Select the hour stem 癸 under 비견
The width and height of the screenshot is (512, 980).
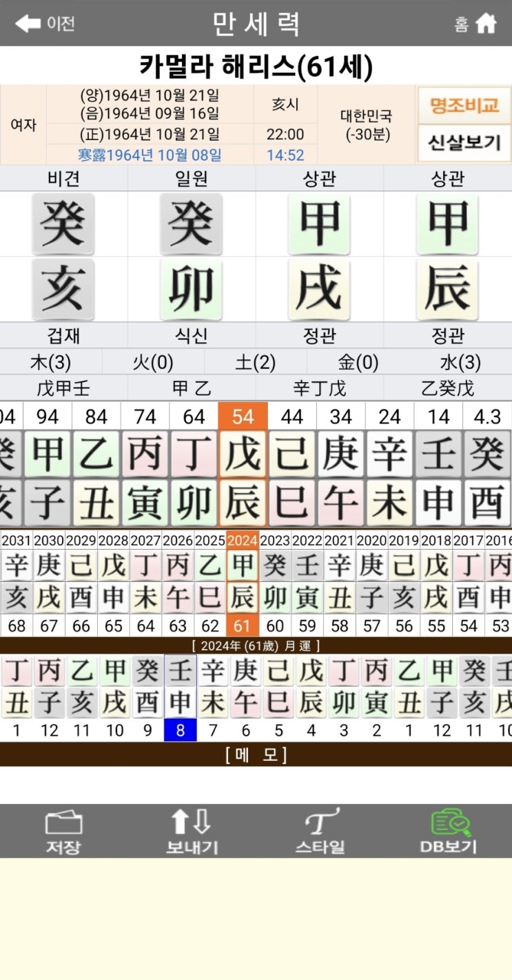(63, 223)
